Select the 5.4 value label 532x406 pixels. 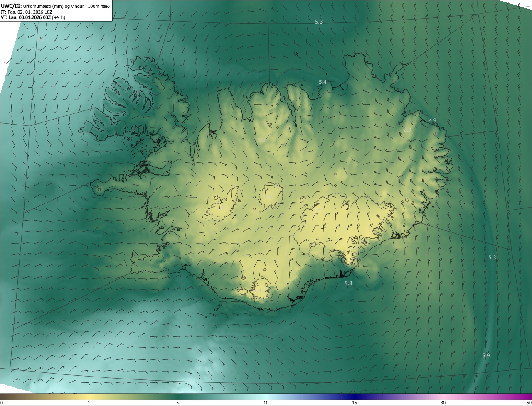click(323, 82)
